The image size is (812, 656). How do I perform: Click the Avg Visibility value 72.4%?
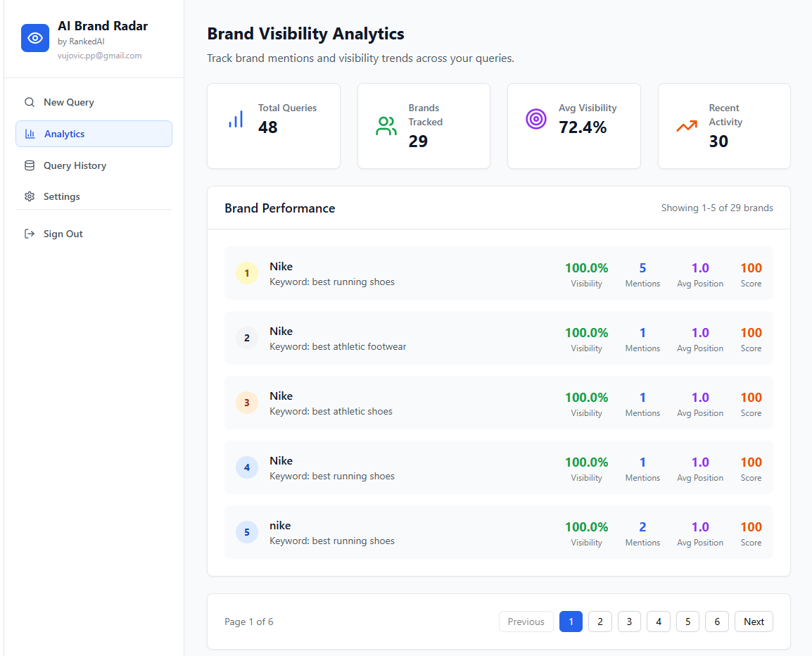tap(583, 127)
